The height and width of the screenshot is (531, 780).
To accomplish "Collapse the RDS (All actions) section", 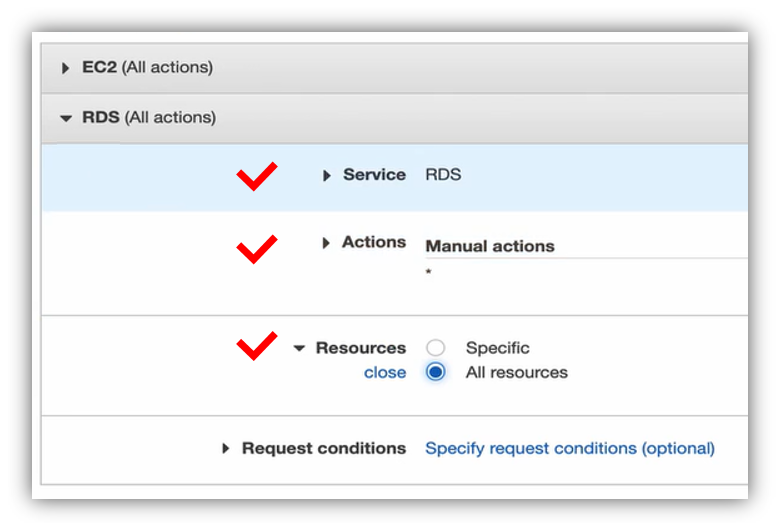I will pyautogui.click(x=66, y=118).
